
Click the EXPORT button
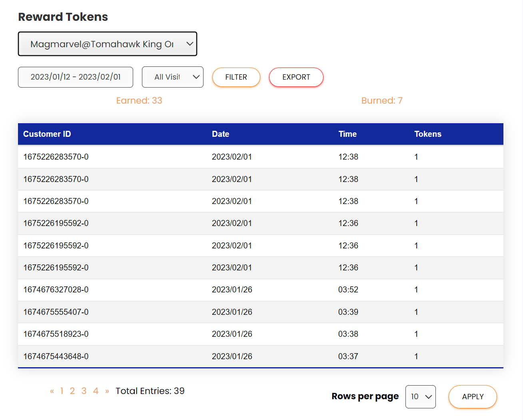tap(296, 77)
